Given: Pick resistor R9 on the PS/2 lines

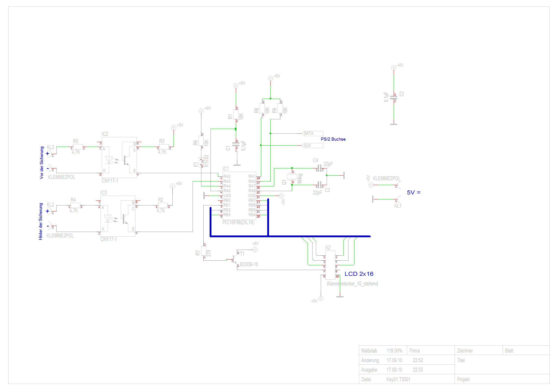Looking at the screenshot, I should (x=280, y=108).
